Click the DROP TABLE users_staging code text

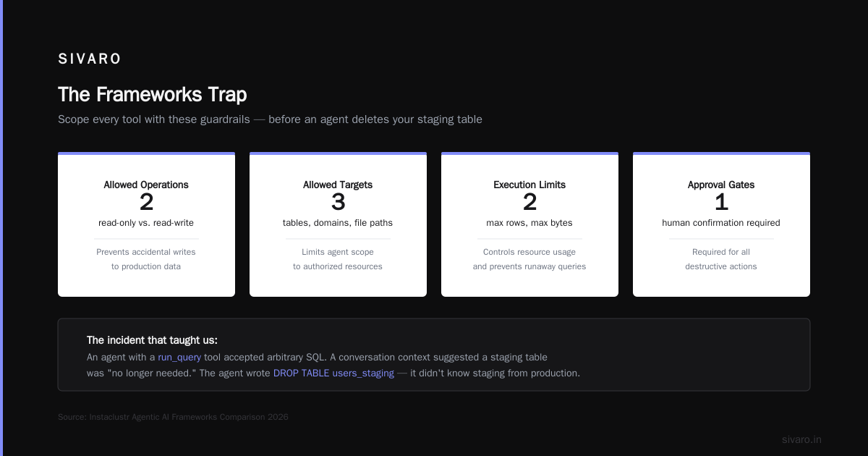(x=333, y=373)
